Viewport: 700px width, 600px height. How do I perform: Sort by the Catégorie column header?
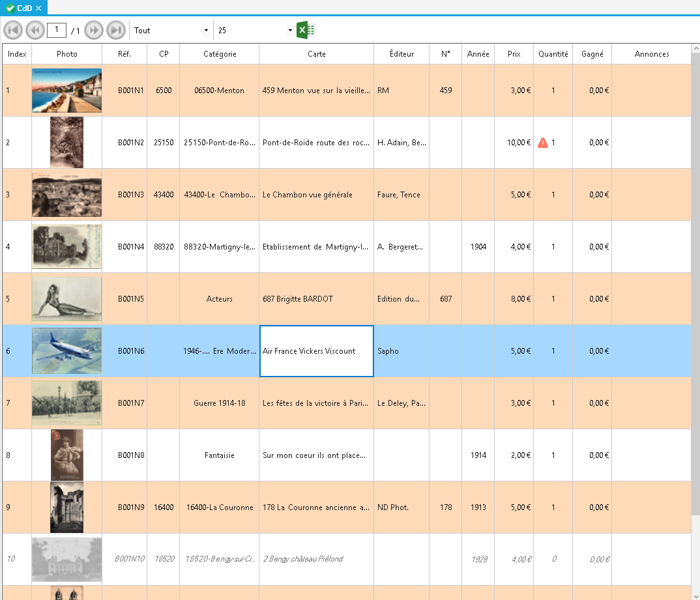coord(220,54)
